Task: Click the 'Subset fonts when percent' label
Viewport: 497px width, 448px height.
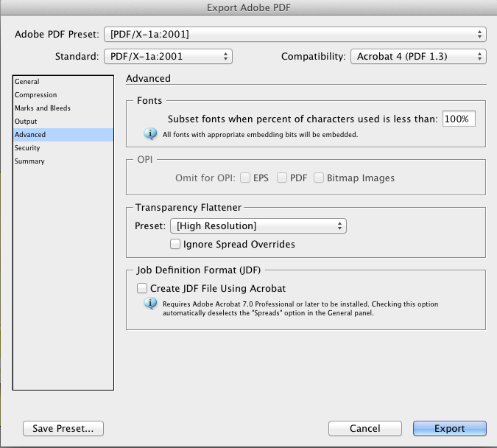Action: (303, 119)
